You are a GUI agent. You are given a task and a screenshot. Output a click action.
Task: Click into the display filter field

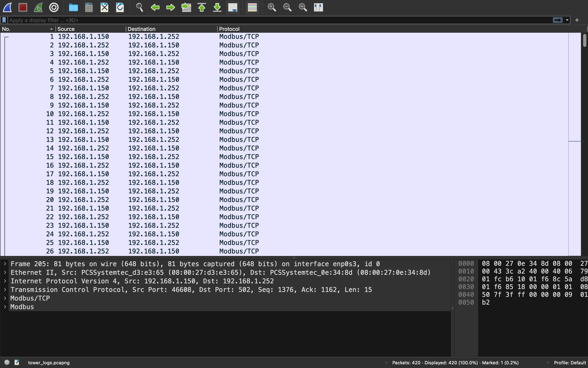click(280, 20)
